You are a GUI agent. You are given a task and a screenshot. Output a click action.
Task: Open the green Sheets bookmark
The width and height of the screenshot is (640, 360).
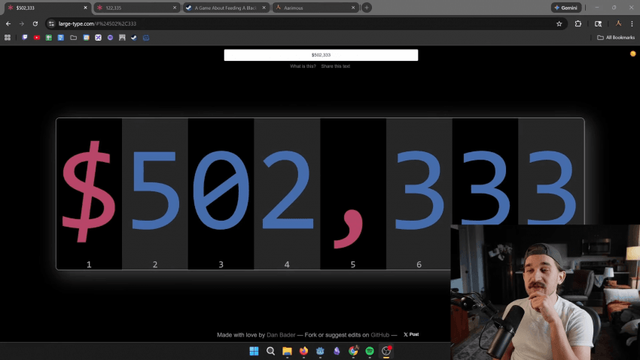[49, 38]
